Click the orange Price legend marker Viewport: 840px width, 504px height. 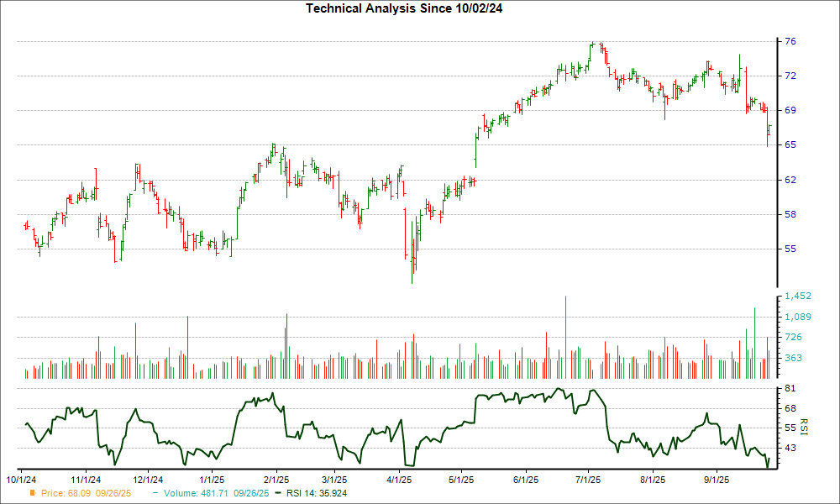tap(34, 493)
